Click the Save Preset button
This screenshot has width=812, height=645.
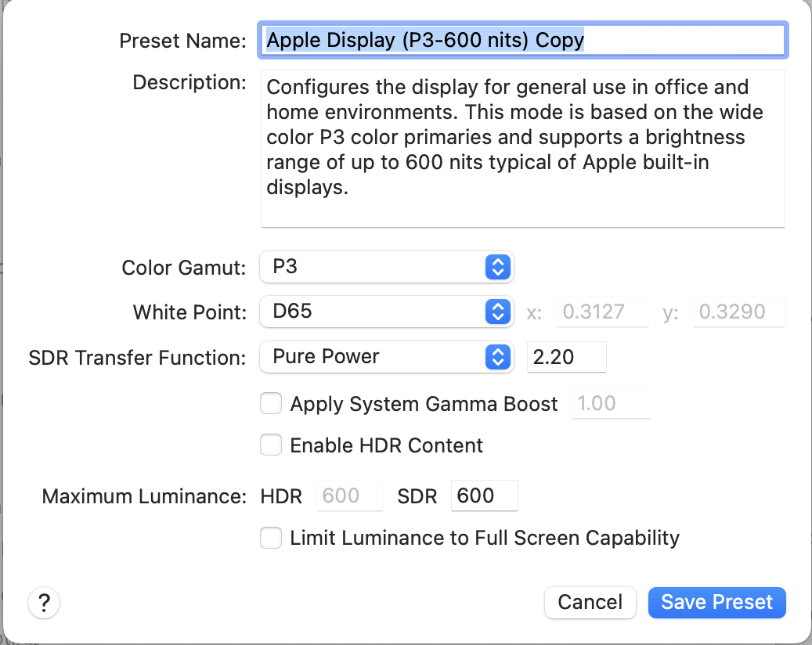coord(716,603)
